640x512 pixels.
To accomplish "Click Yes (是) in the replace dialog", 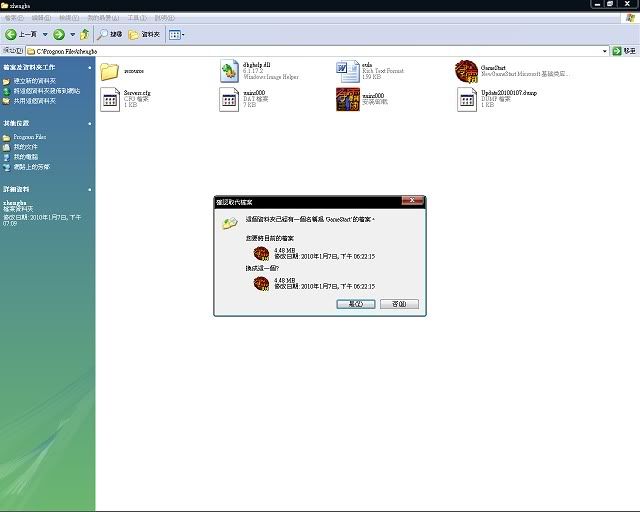I will tap(356, 304).
